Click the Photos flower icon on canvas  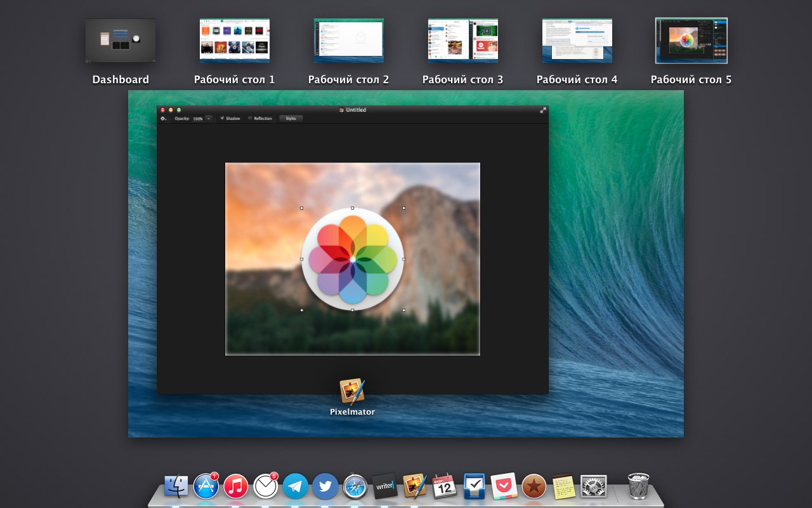[x=352, y=259]
